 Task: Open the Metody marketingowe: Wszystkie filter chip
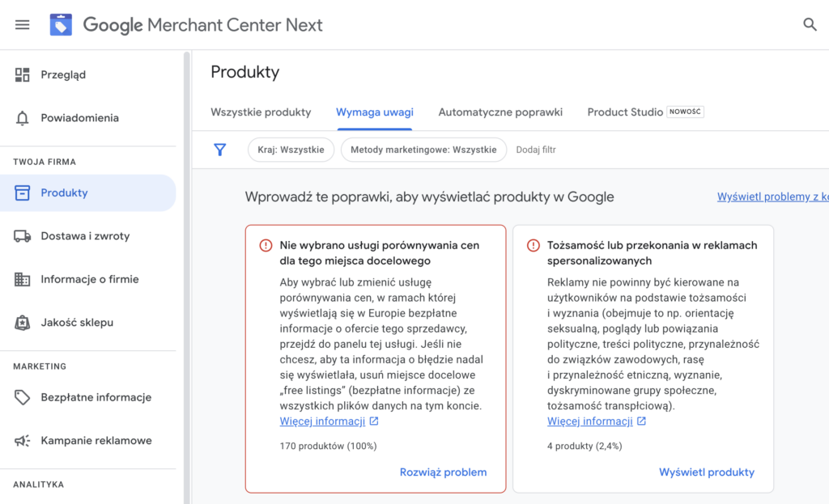coord(423,150)
